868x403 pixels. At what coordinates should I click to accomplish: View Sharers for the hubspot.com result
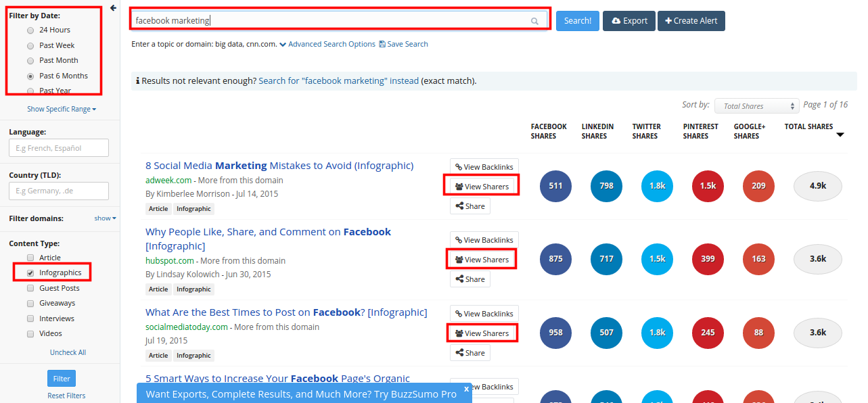tap(482, 260)
